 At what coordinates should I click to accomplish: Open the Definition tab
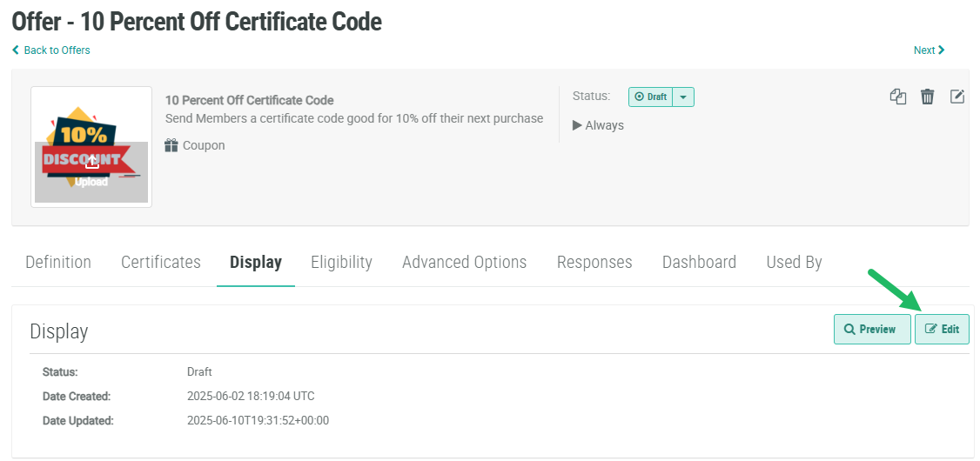point(58,262)
